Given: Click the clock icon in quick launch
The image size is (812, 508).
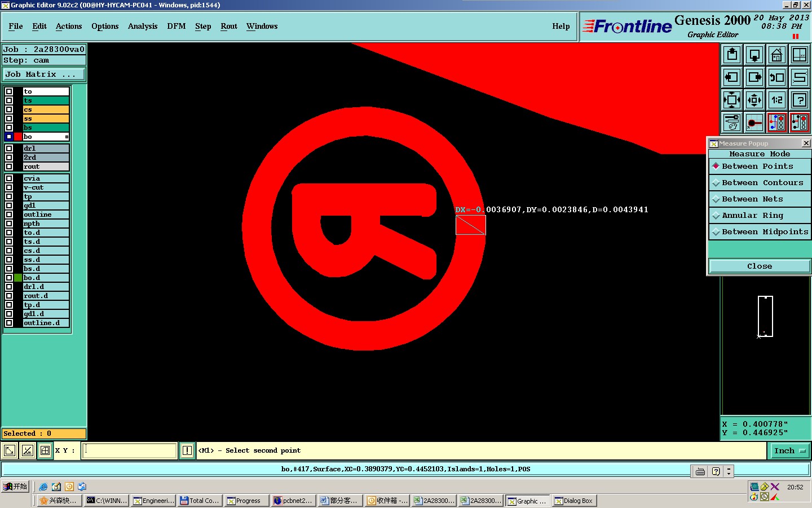Looking at the screenshot, I should tap(69, 487).
